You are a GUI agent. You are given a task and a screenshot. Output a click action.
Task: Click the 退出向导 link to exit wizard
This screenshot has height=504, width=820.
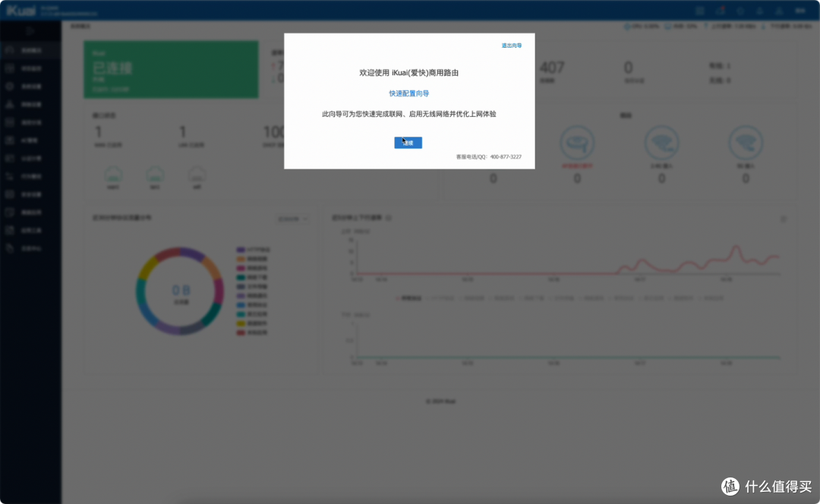click(512, 46)
